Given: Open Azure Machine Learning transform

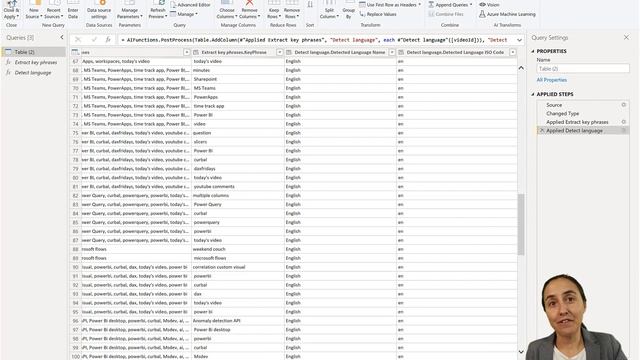Looking at the screenshot, I should 507,14.
